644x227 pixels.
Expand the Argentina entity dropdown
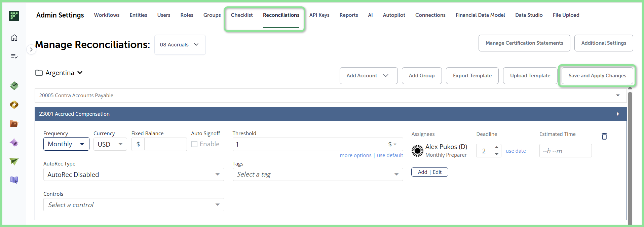pos(80,73)
